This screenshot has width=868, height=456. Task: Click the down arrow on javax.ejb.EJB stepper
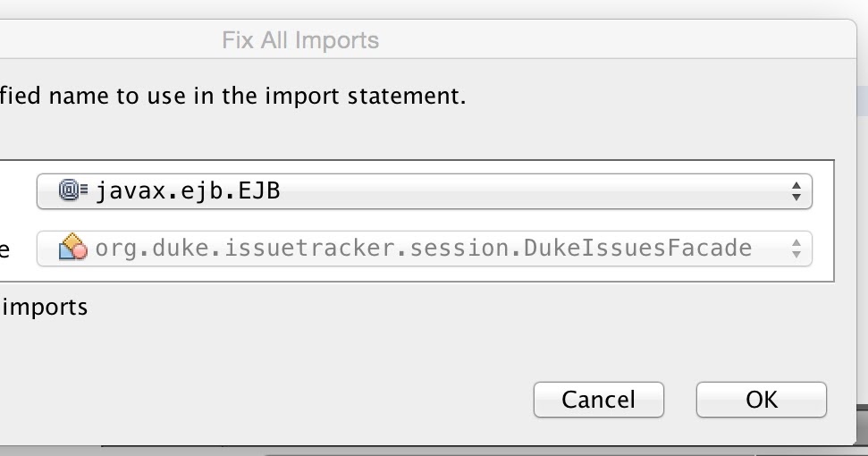[x=796, y=198]
